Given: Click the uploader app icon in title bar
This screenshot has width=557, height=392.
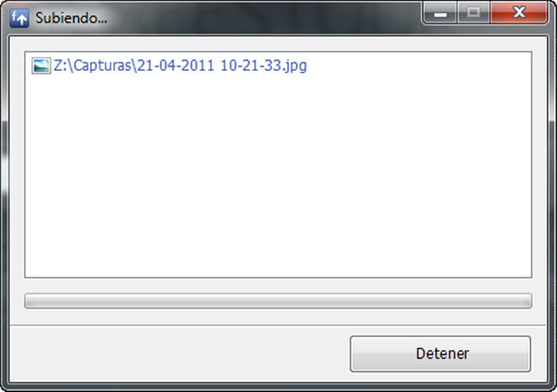Looking at the screenshot, I should click(x=19, y=18).
